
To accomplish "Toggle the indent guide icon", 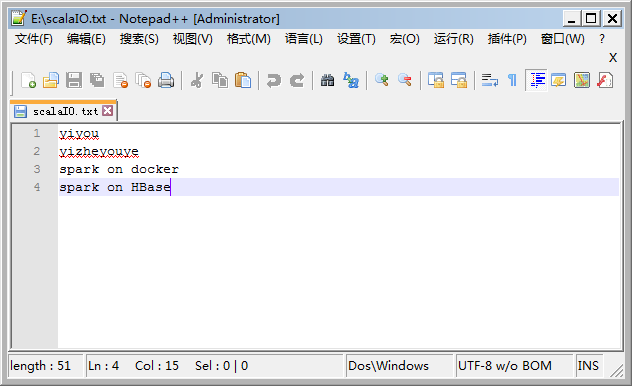I will pyautogui.click(x=536, y=80).
